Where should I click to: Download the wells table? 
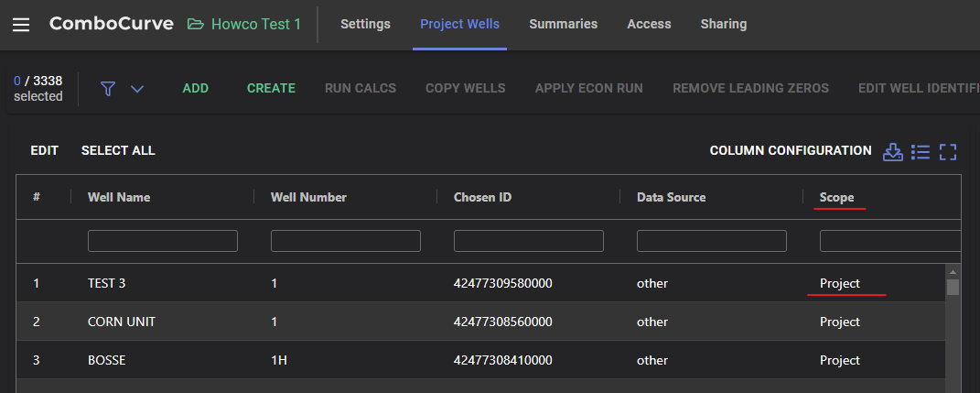(892, 151)
